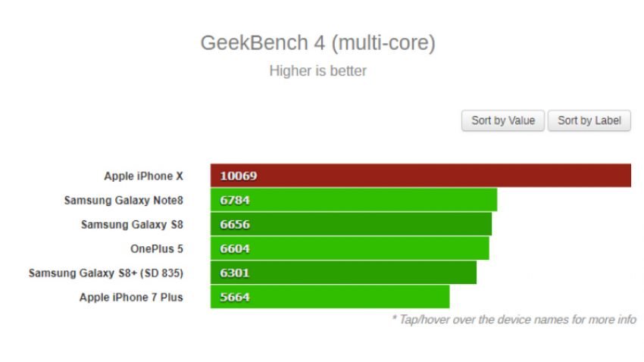
Task: Select the Samsung Galaxy Note8 device label
Action: [x=123, y=200]
